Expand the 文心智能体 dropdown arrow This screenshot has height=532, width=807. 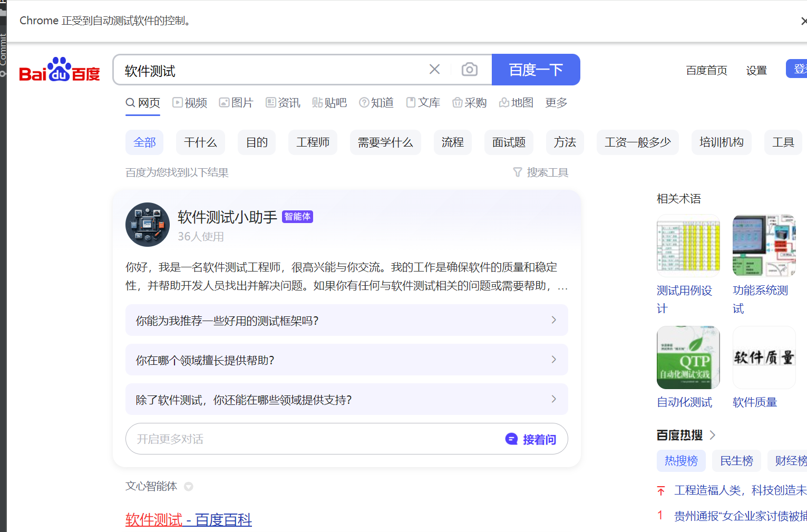pos(188,487)
